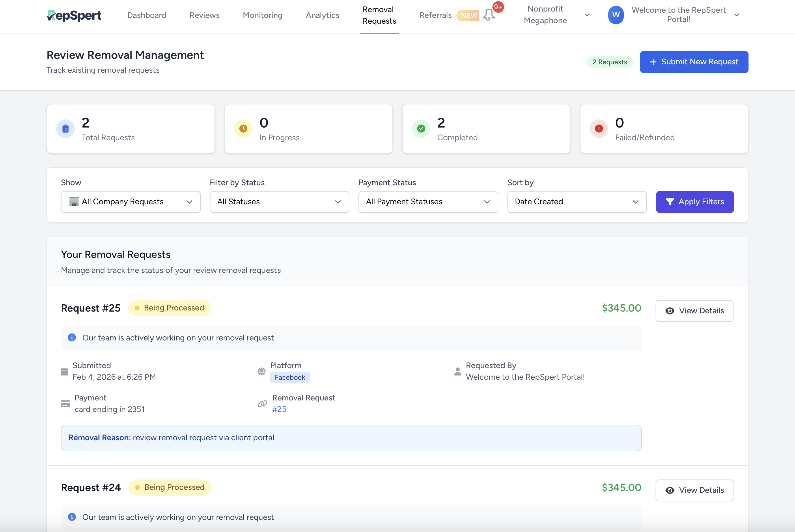
Task: Click Apply Filters button
Action: tap(695, 202)
